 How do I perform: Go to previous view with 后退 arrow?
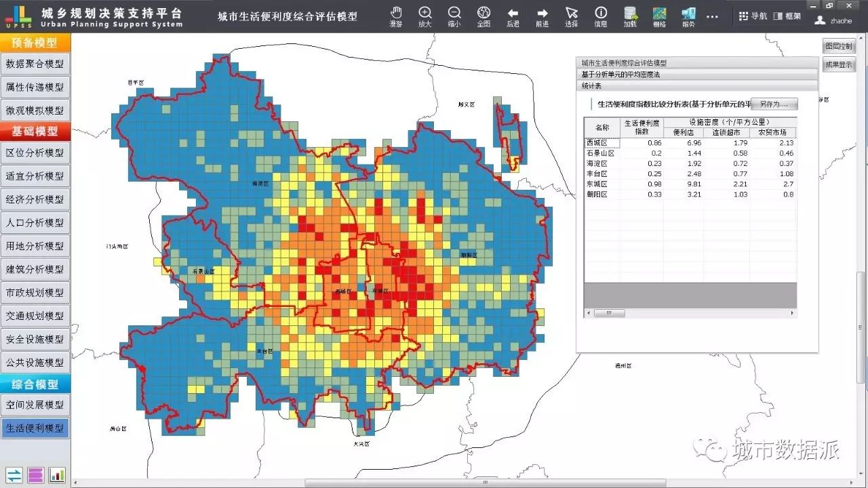tap(513, 16)
